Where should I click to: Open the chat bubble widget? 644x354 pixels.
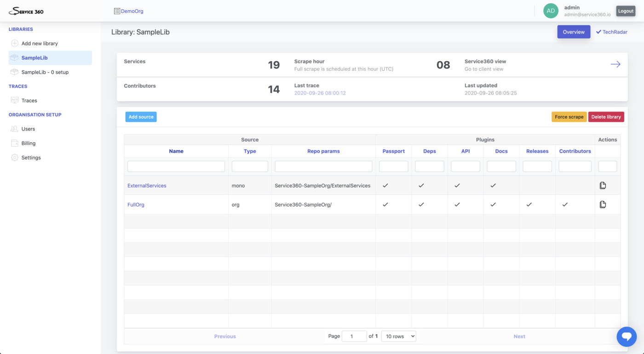point(627,336)
